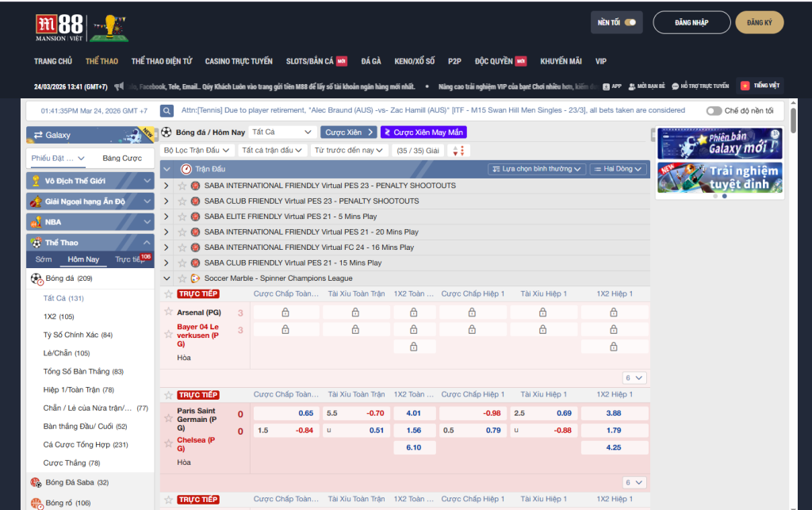Open Hỗ trợ trực tuyến chat
The height and width of the screenshot is (510, 812).
point(700,86)
